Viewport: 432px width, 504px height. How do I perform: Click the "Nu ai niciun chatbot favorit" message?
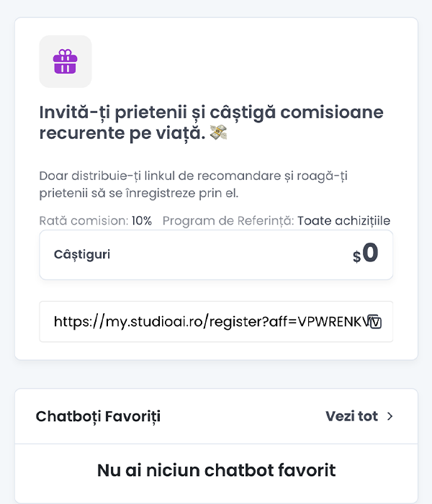point(216,471)
